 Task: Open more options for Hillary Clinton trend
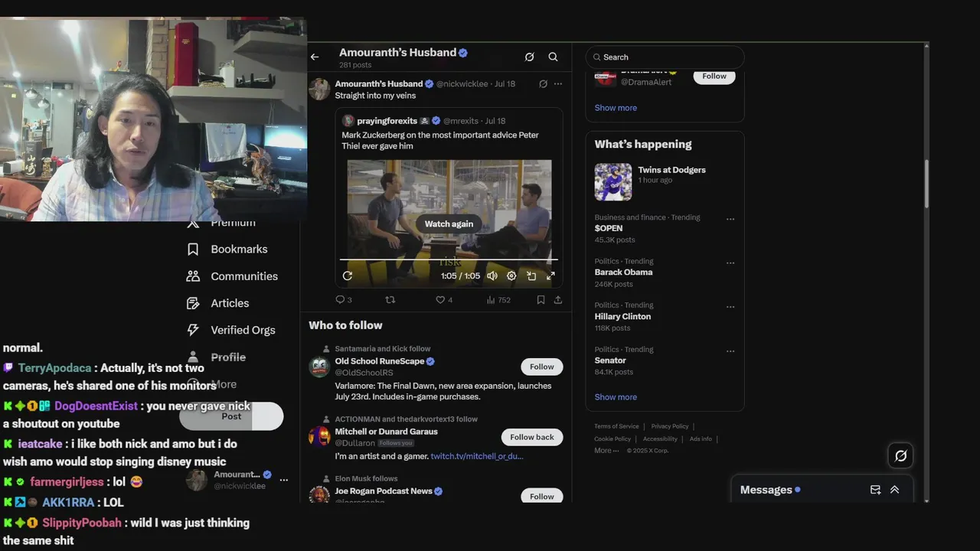(x=730, y=307)
